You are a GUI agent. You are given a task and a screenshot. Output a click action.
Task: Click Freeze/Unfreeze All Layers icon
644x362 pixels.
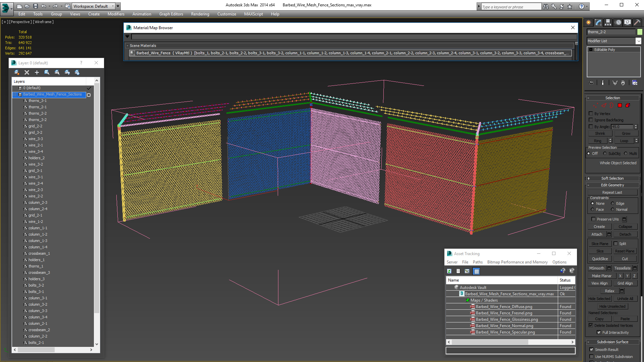point(77,72)
